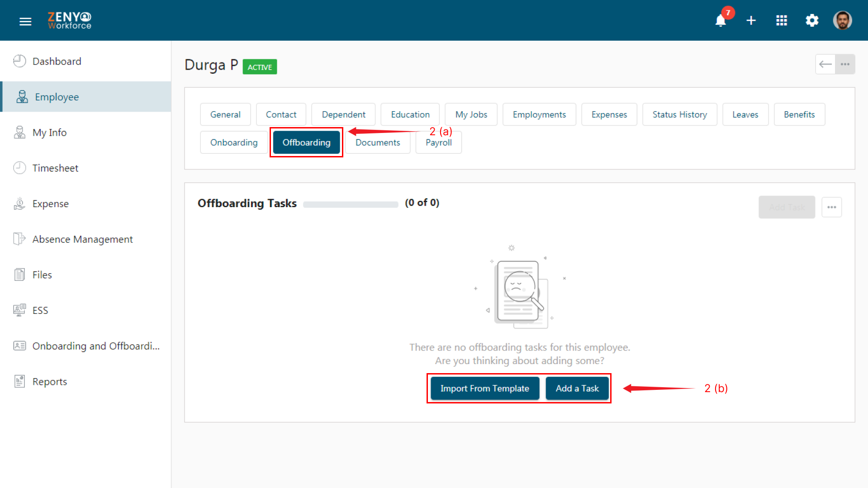The image size is (868, 488).
Task: Switch to the Documents tab
Action: click(378, 142)
